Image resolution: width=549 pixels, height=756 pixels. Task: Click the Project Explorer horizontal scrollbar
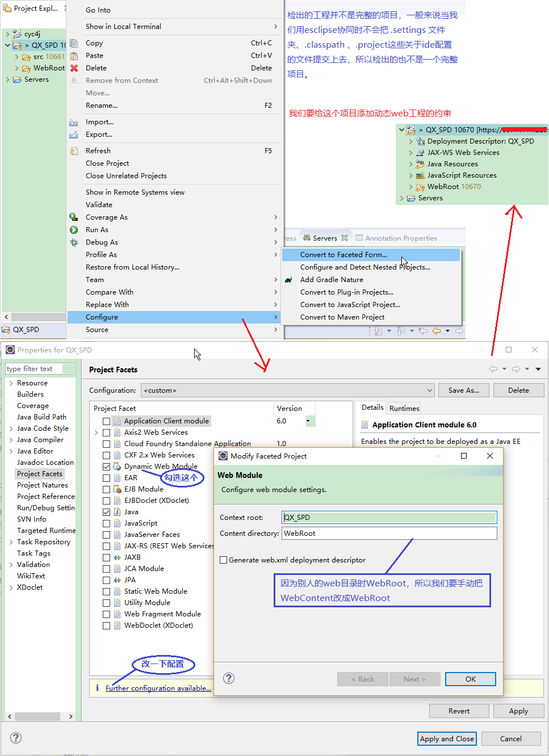39,317
